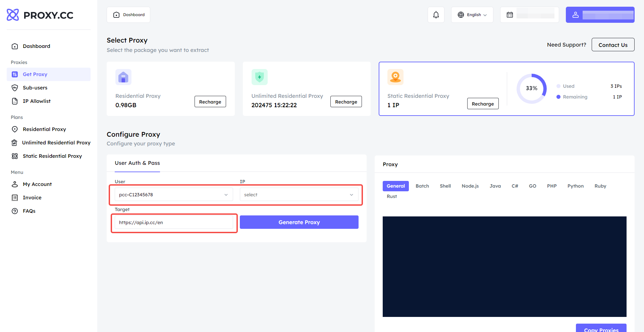Recharge the Residential Proxy package
The image size is (644, 332).
tap(210, 102)
